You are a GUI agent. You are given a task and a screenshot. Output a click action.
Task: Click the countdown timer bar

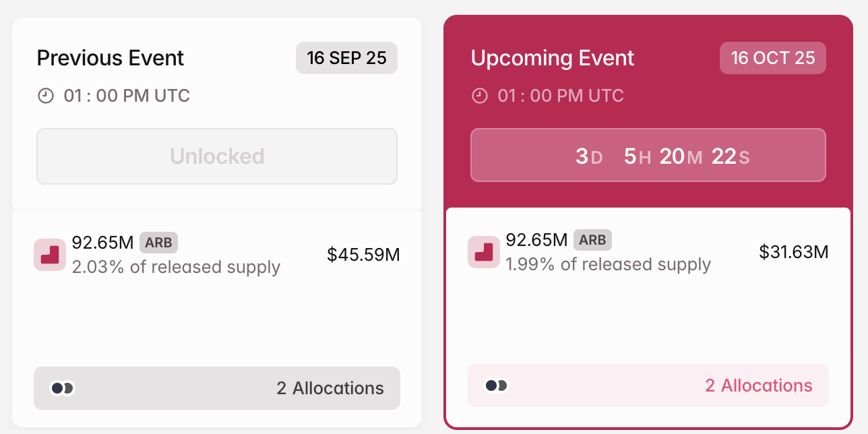click(x=648, y=155)
